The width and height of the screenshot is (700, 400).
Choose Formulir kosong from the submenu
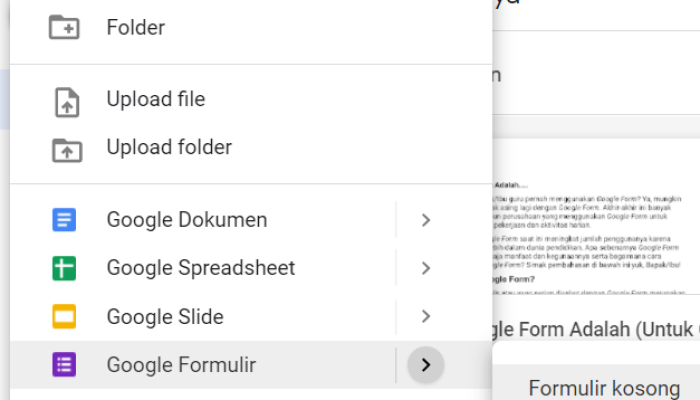tap(604, 388)
